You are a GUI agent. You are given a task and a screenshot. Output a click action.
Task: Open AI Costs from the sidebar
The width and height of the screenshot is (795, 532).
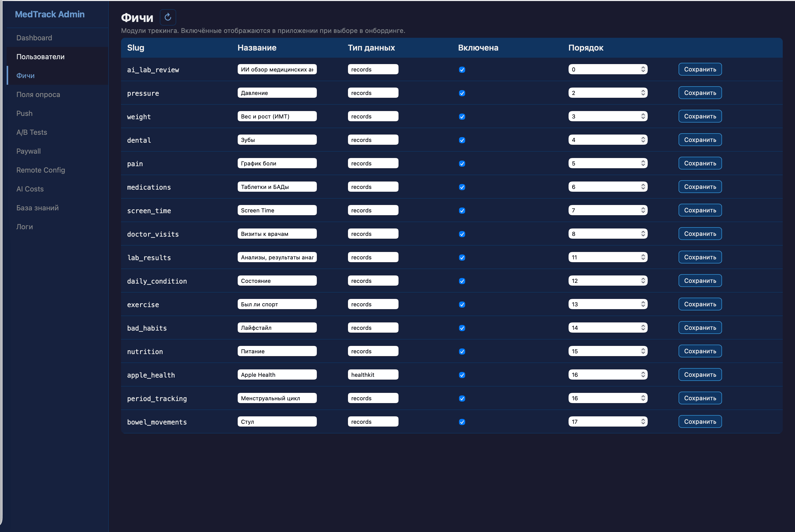point(30,189)
